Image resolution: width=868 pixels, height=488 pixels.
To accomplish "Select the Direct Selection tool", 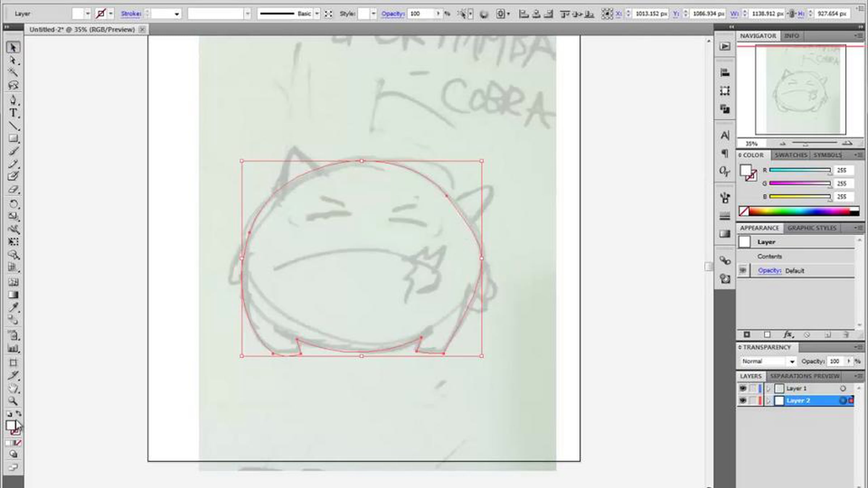I will (13, 60).
